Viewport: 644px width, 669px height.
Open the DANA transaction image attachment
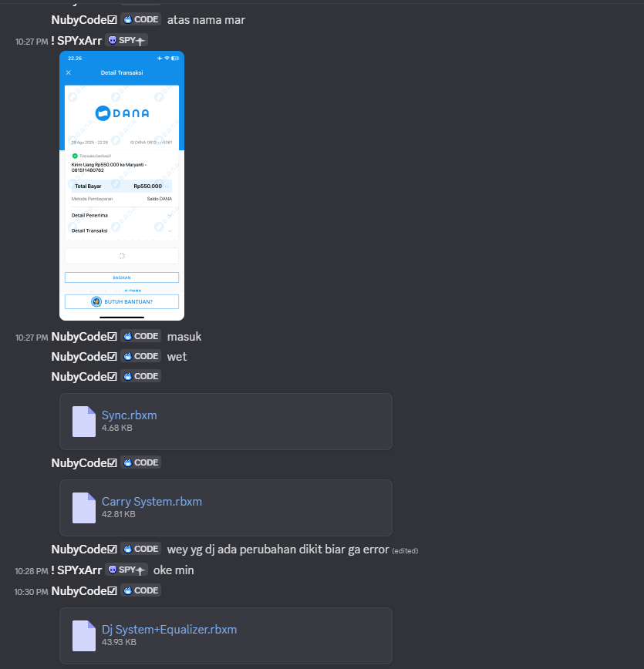point(122,186)
